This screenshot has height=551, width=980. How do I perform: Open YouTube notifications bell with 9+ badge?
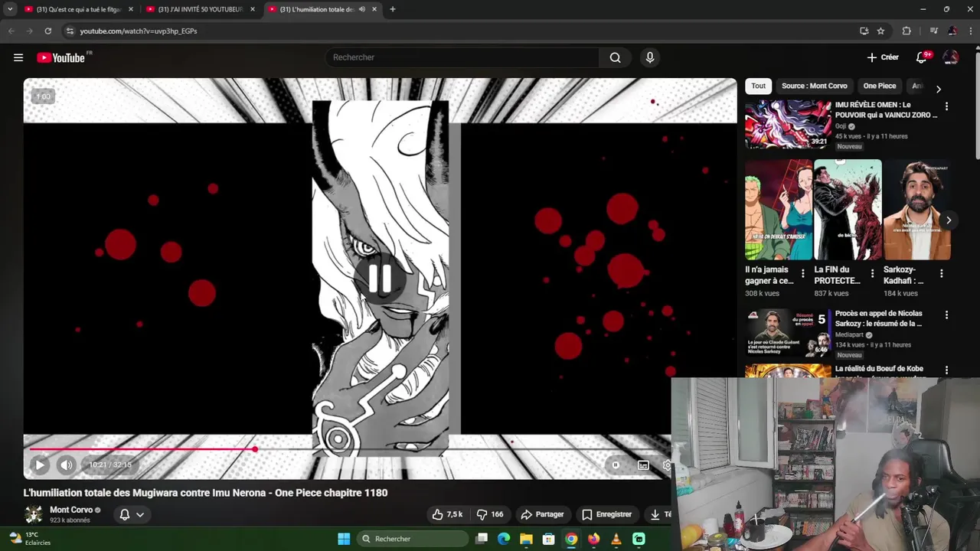[921, 57]
